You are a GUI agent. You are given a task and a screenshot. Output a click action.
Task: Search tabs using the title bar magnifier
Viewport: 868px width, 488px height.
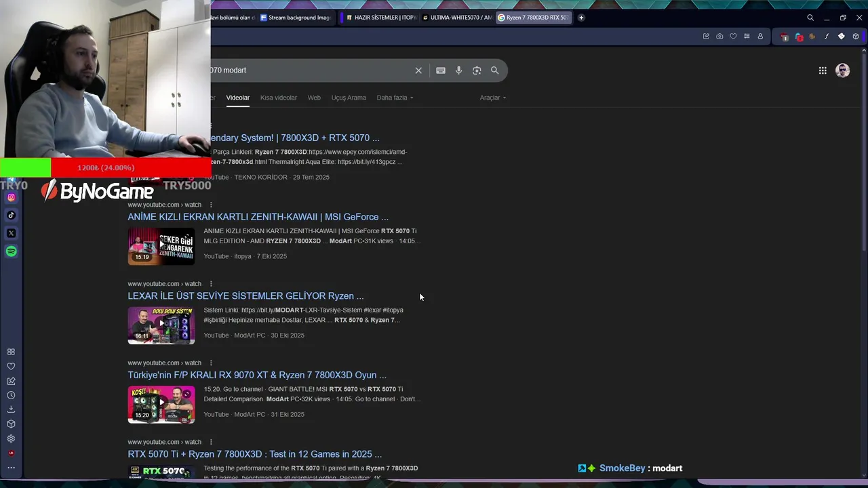click(x=810, y=18)
